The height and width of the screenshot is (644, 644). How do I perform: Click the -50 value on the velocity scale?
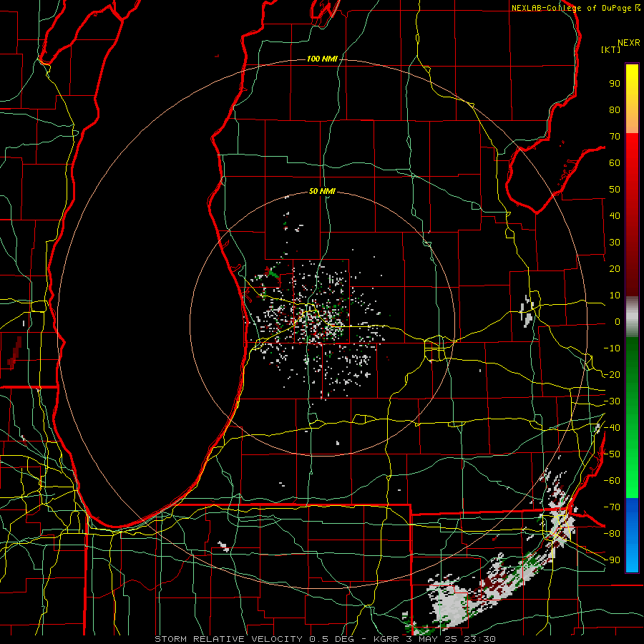(612, 454)
